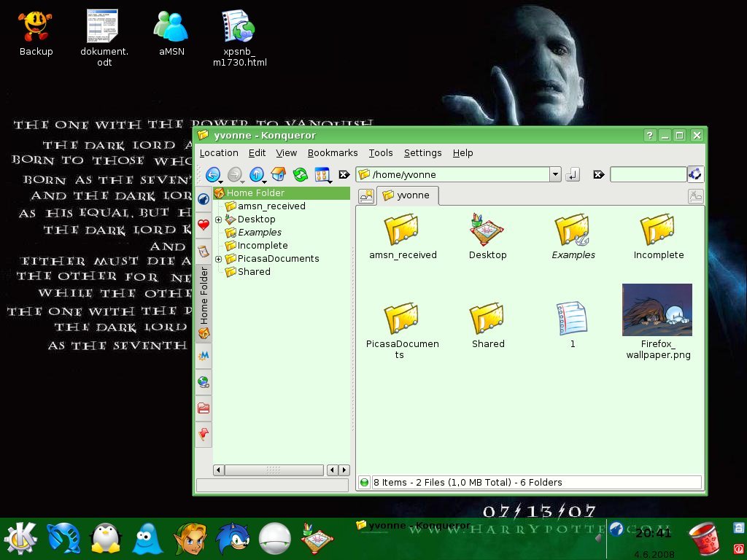Image resolution: width=747 pixels, height=560 pixels.
Task: Click the penguin icon on the panel
Action: (106, 539)
